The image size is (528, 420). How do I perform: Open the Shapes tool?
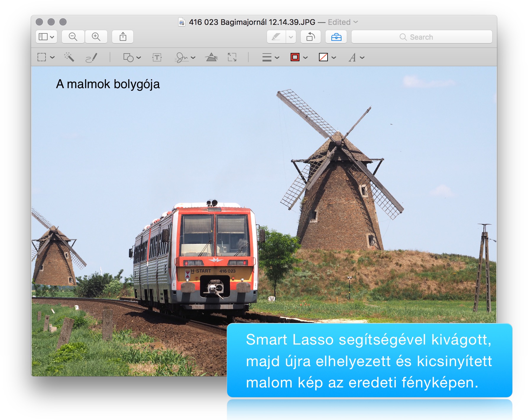128,57
